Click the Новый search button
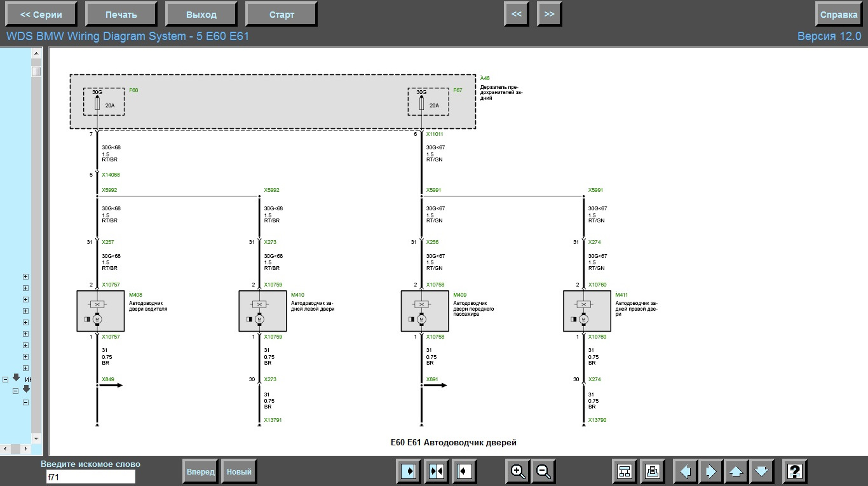The width and height of the screenshot is (868, 486). pyautogui.click(x=239, y=472)
